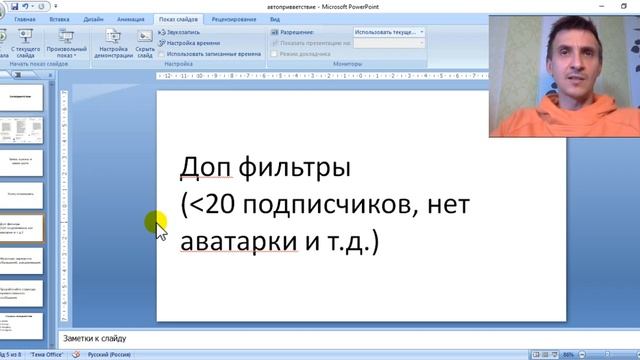The image size is (640, 360).
Task: Click the Русский (Россия) language indicator
Action: coord(109,355)
